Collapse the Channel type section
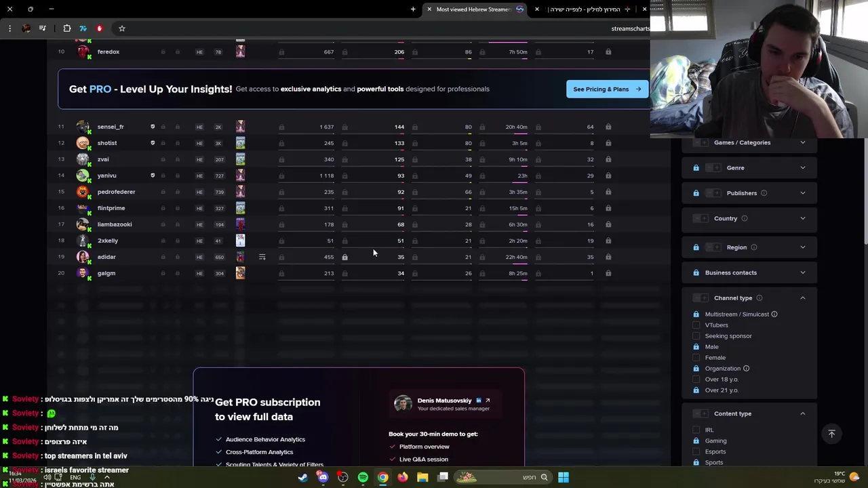868x488 pixels. [x=803, y=298]
